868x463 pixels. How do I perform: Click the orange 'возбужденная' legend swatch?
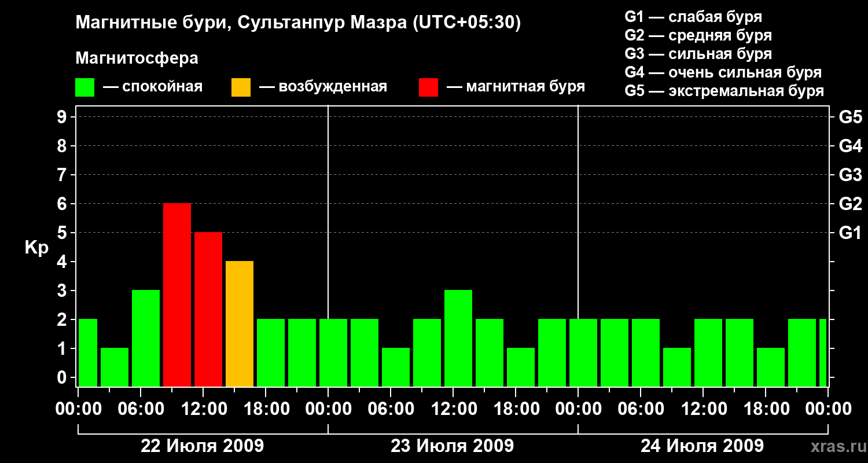[241, 87]
